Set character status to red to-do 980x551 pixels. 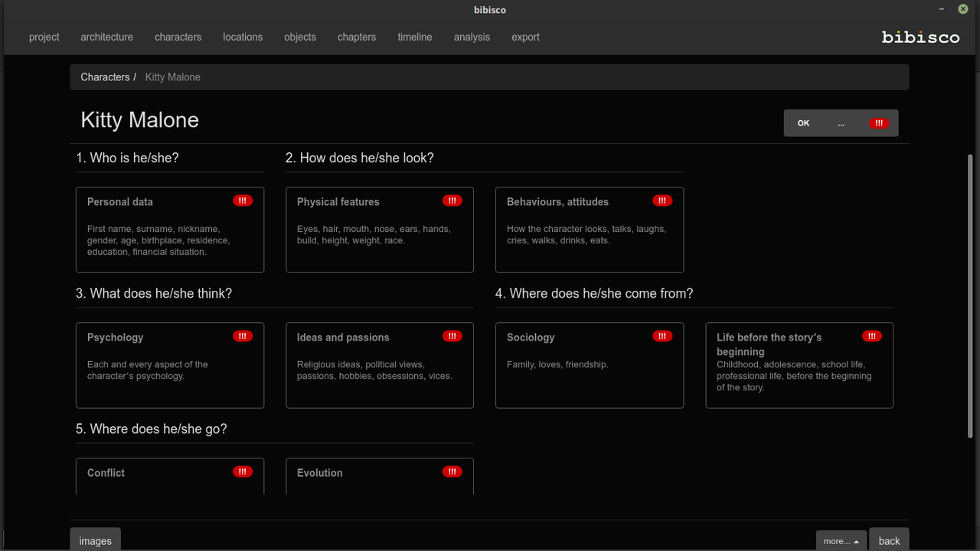coord(879,123)
